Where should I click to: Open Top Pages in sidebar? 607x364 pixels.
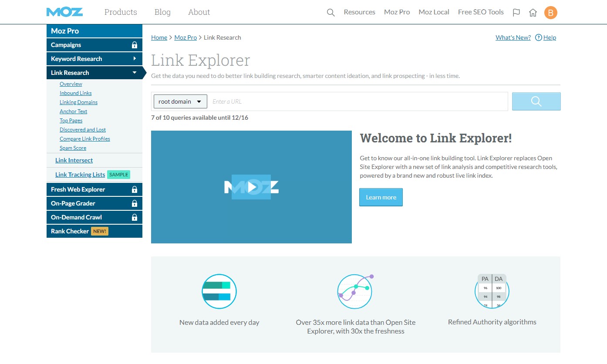71,121
